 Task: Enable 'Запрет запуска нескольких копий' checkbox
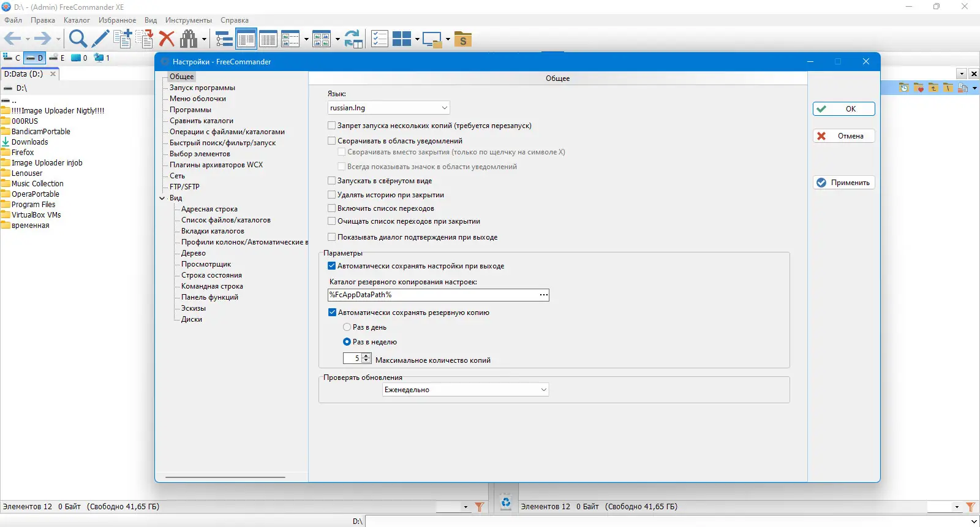point(332,126)
